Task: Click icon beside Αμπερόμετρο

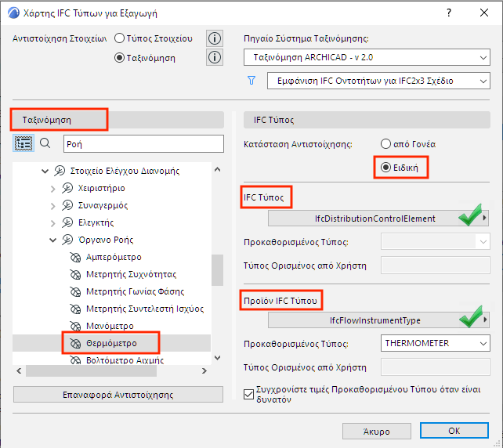Action: pos(75,257)
